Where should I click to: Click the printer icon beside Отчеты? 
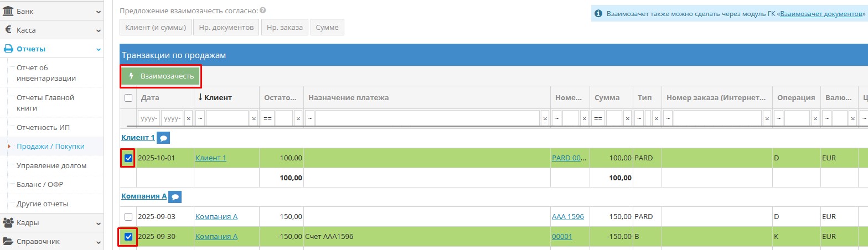pyautogui.click(x=9, y=49)
